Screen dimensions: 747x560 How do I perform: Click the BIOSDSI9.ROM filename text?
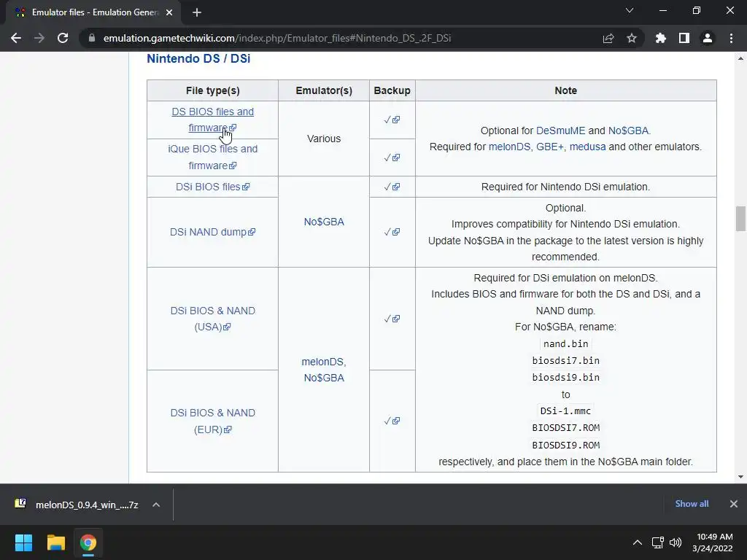click(x=565, y=446)
